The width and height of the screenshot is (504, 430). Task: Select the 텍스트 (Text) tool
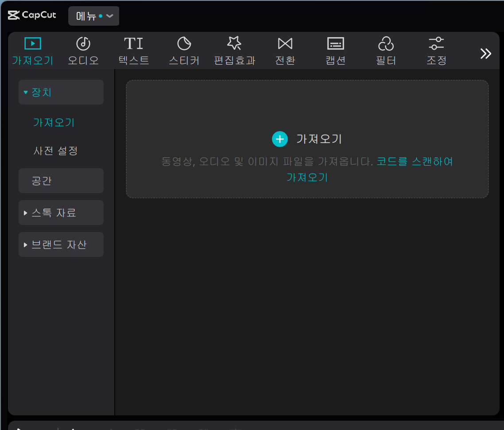pos(133,50)
